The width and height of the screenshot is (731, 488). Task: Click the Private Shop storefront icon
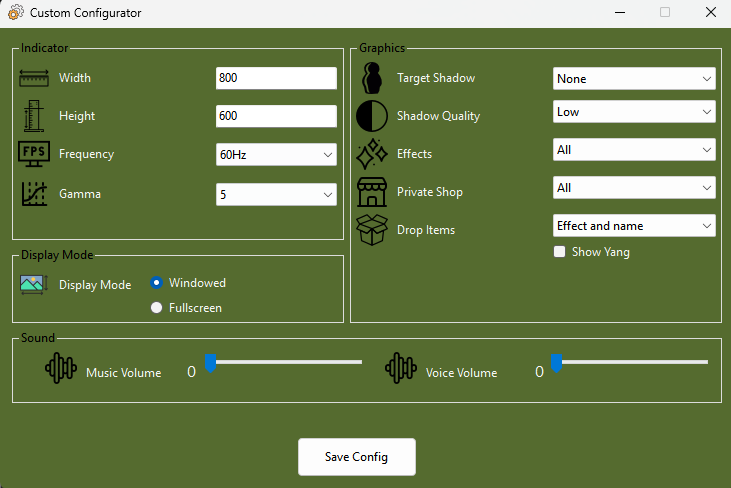coord(372,191)
